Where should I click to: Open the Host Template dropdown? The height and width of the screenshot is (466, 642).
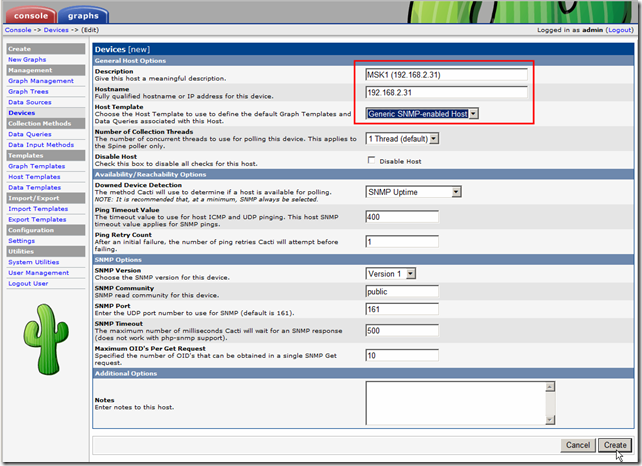(422, 113)
